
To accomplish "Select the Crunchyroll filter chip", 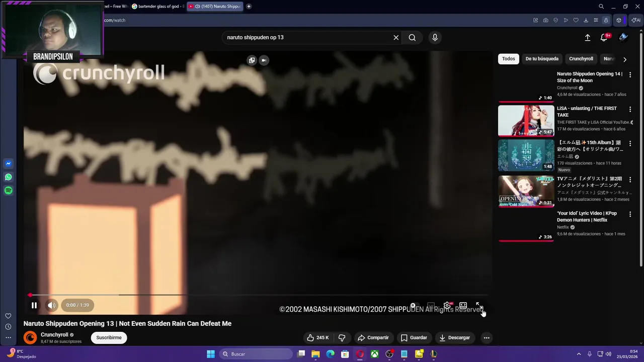I will tap(581, 59).
